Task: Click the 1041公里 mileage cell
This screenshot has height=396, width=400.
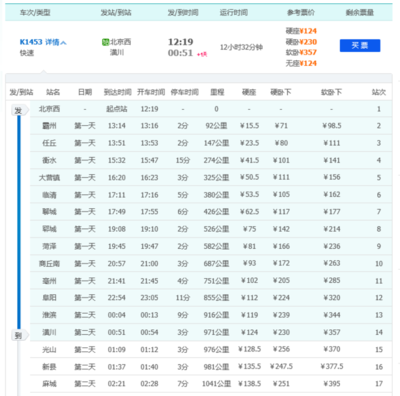Action: 216,384
